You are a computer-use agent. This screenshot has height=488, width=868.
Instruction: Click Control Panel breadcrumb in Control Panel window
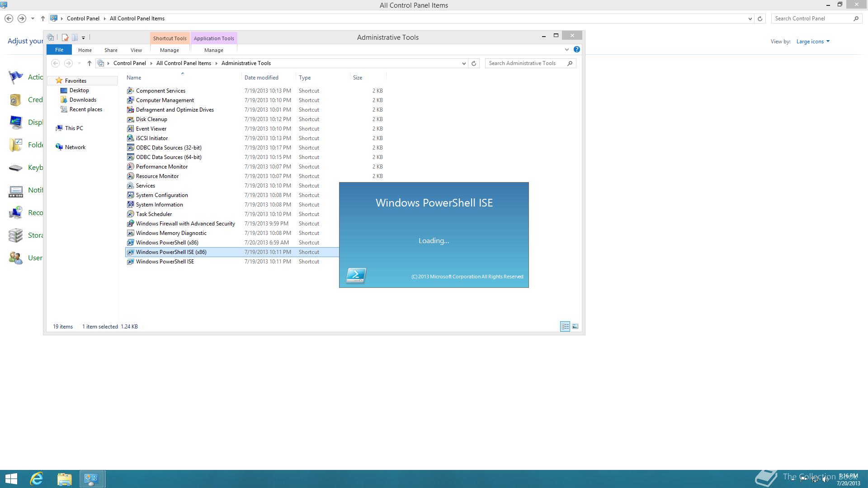click(x=83, y=19)
